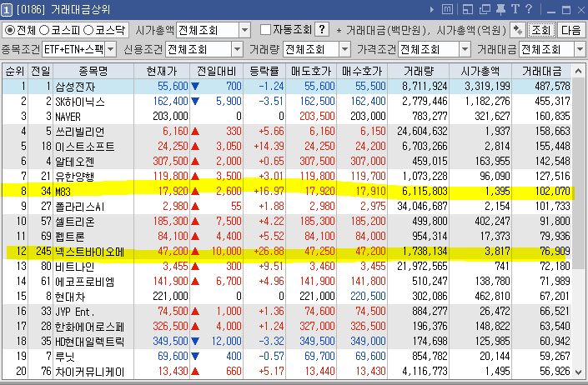Select the 이스트소프트 stock name
588x385 pixels.
click(x=85, y=147)
